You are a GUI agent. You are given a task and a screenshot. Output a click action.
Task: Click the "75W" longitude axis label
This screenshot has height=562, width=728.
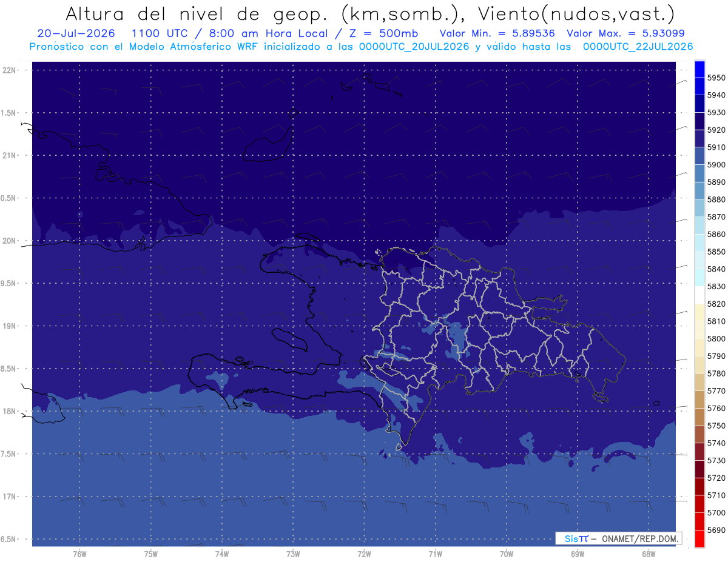tap(151, 554)
